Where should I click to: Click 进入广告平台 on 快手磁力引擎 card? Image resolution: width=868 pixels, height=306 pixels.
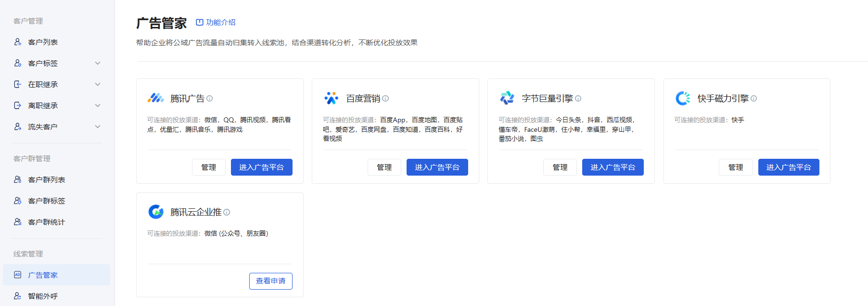tap(789, 167)
